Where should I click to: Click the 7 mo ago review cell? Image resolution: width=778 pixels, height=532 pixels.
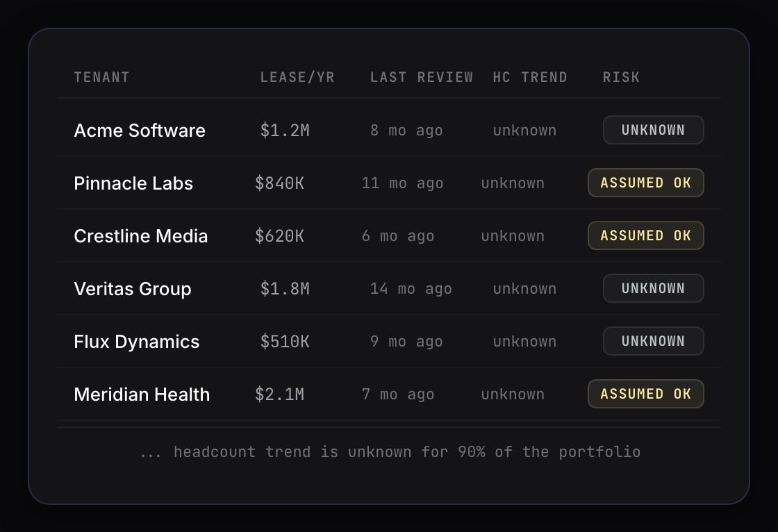point(398,395)
